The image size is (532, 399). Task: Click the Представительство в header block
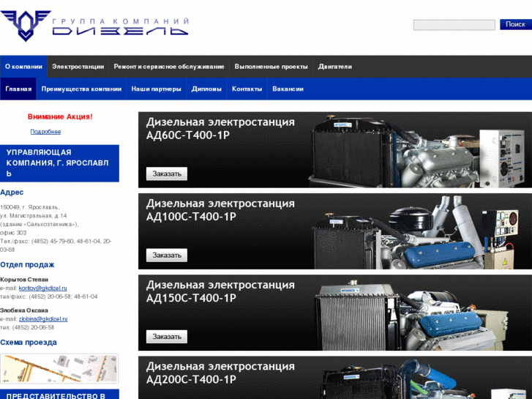(x=59, y=395)
